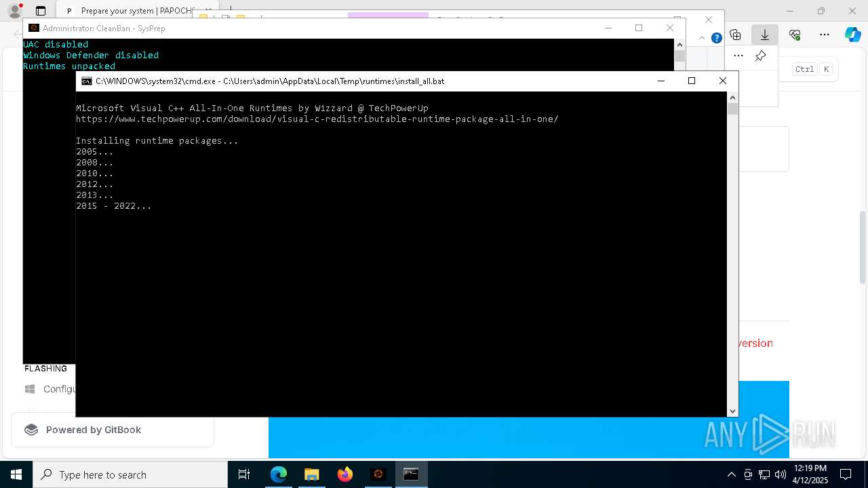Switch to cmd console taskbar icon

(x=411, y=474)
